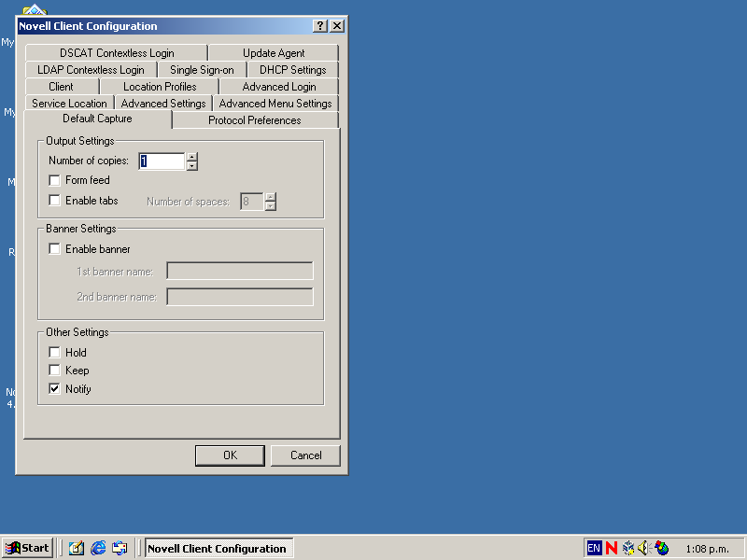The height and width of the screenshot is (560, 747).
Task: Select the LDAP Contextless Login tab
Action: 91,70
